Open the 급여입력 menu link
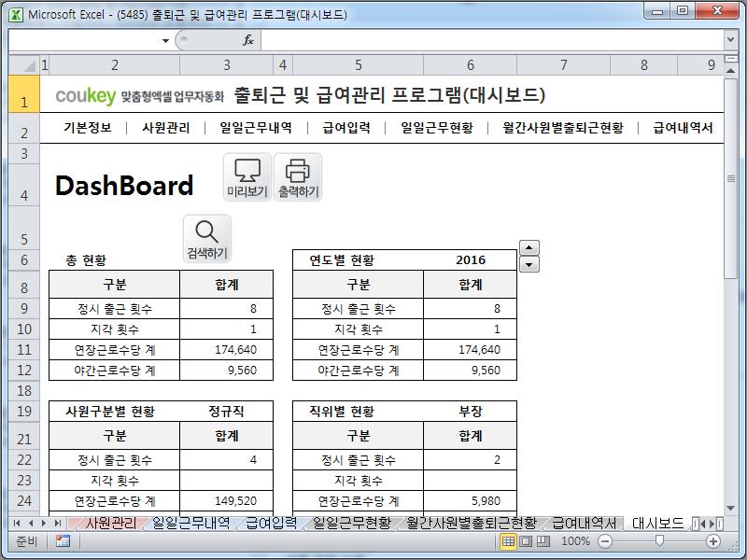This screenshot has width=747, height=560. click(x=346, y=128)
